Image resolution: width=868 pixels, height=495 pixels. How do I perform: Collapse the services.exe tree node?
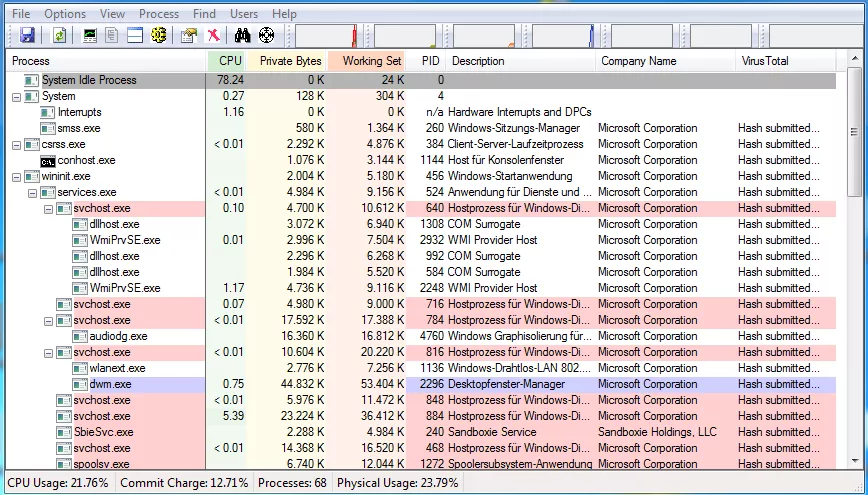(33, 192)
